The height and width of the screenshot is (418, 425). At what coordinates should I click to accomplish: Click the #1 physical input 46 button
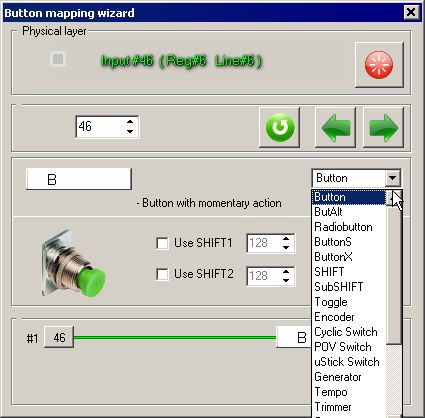pos(59,338)
